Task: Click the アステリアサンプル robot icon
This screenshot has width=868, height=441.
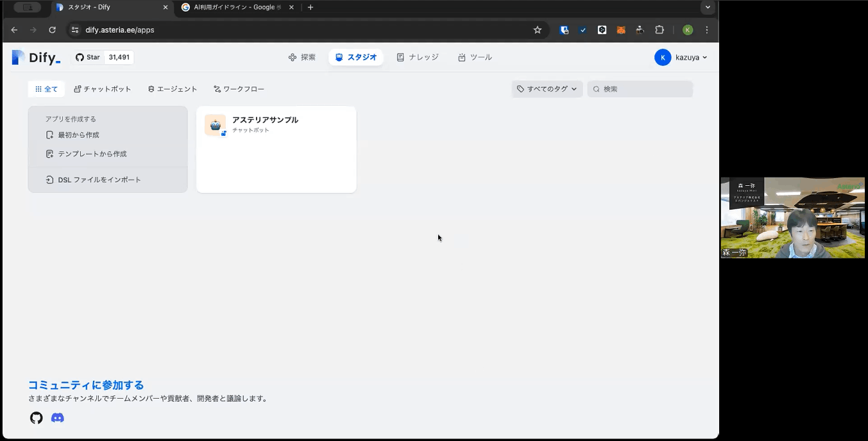Action: [x=215, y=125]
